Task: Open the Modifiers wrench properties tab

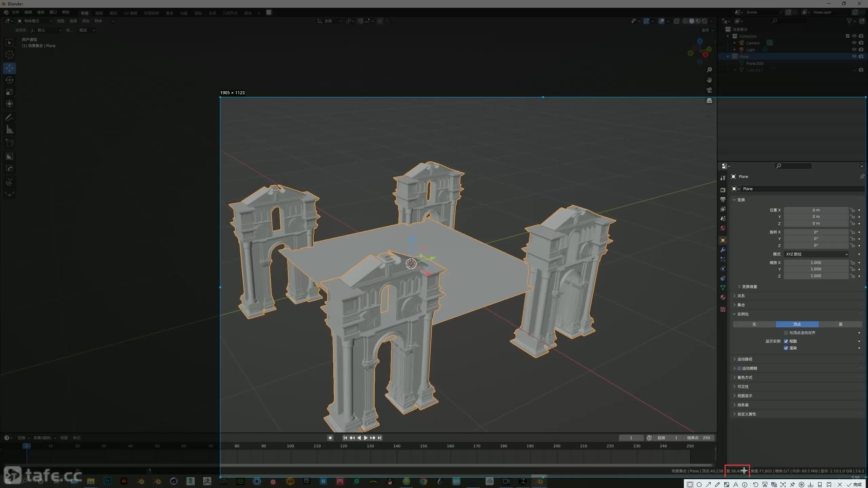Action: 723,250
